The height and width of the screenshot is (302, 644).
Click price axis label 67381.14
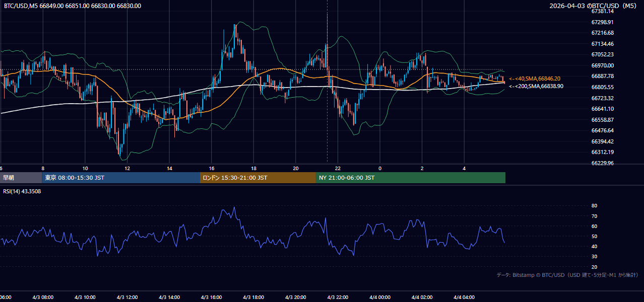(602, 11)
